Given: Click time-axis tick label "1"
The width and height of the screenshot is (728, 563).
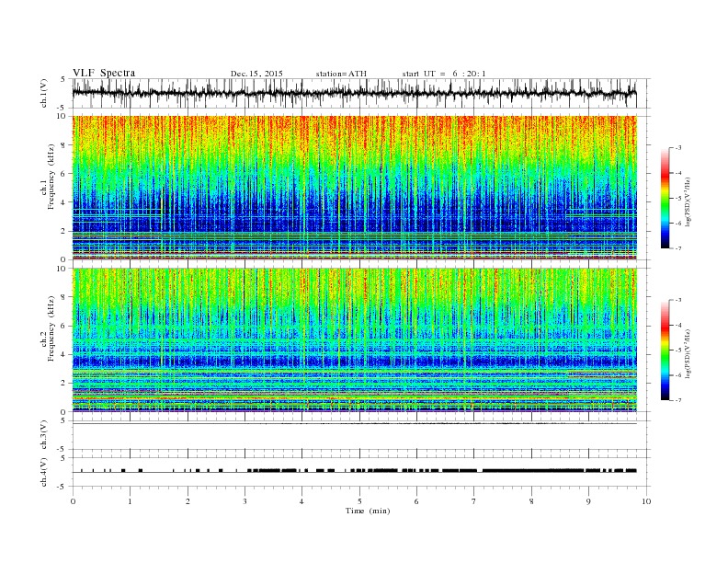Looking at the screenshot, I should pos(130,501).
